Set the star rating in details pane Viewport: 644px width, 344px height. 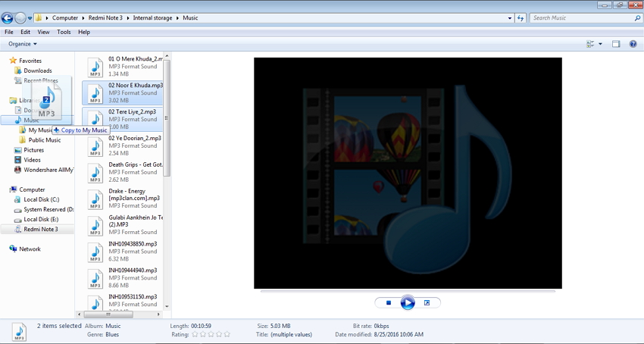tap(211, 335)
